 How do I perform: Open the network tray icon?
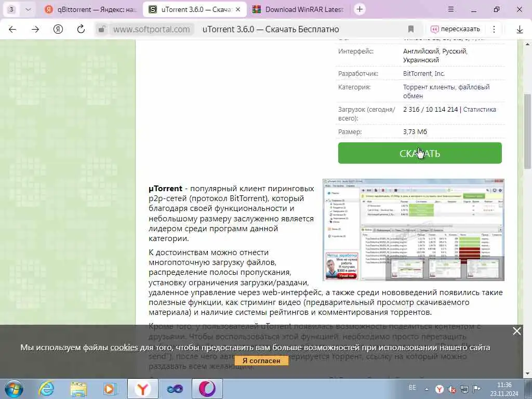[464, 389]
